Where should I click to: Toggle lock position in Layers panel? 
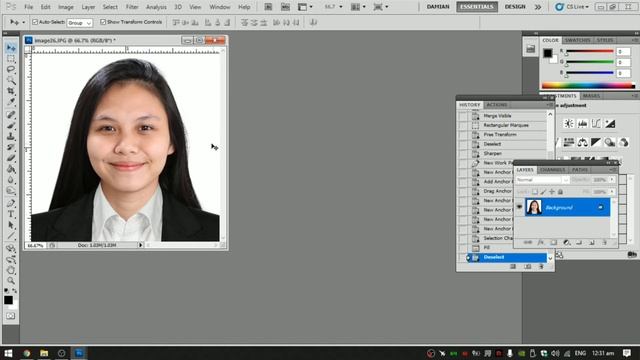point(552,192)
